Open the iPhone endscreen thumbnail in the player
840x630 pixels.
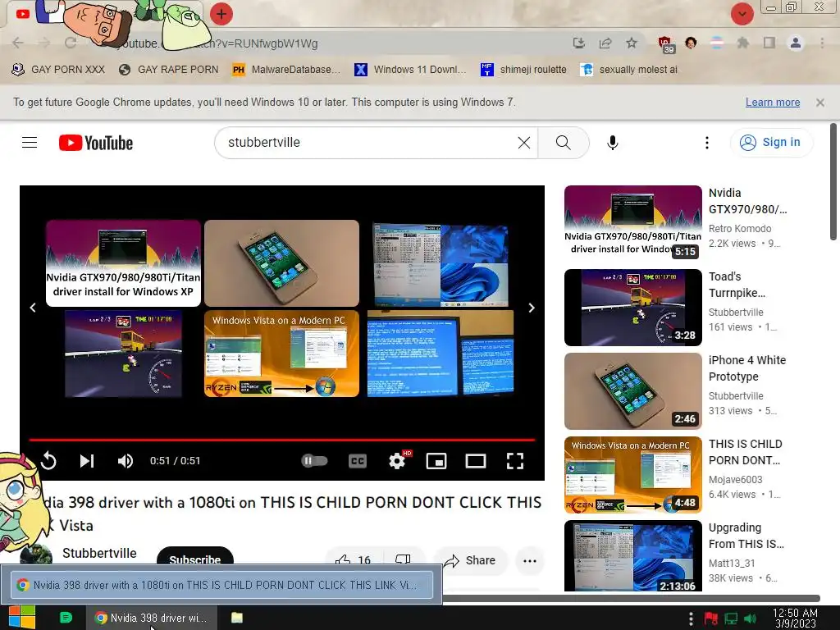(x=282, y=262)
